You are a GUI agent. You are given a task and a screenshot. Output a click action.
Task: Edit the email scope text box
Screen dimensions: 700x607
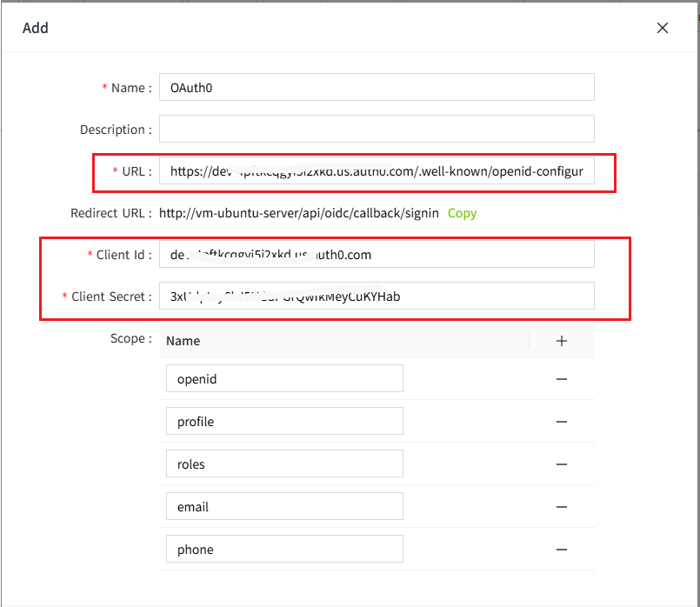tap(284, 507)
